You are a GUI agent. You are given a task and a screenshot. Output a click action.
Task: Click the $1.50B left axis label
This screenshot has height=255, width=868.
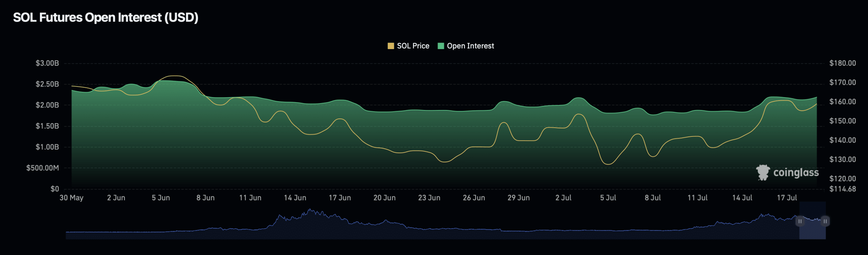[47, 126]
